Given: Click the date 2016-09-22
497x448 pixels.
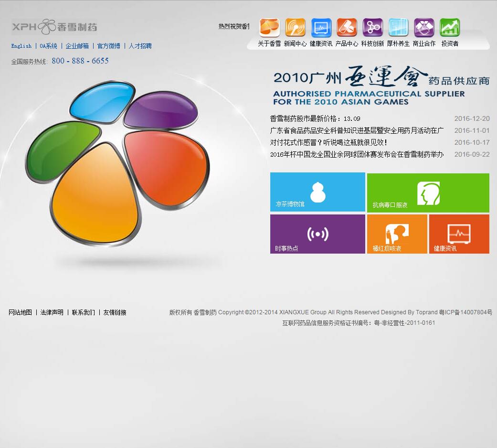Looking at the screenshot, I should [x=472, y=154].
